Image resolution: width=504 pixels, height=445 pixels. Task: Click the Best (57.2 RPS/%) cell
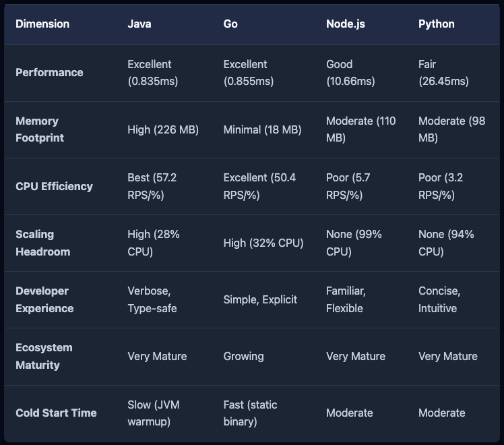point(152,186)
